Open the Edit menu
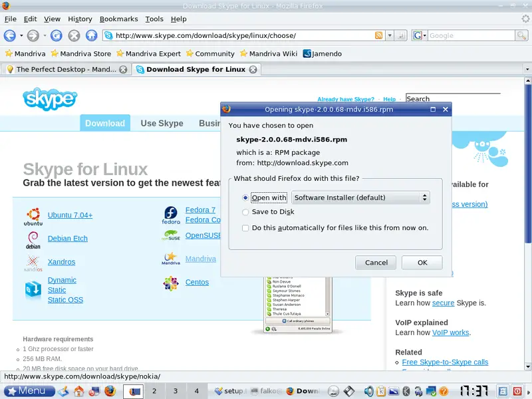 coord(30,19)
